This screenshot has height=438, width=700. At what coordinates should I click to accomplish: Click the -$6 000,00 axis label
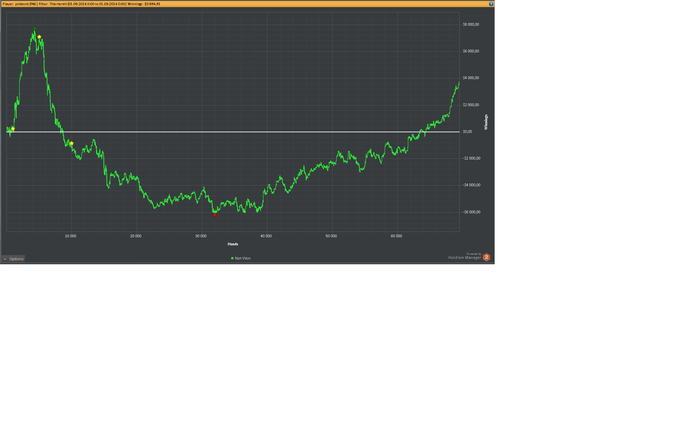point(471,212)
